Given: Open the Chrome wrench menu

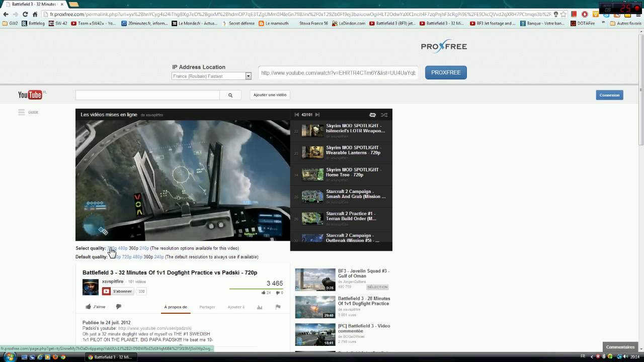Looking at the screenshot, I should (x=638, y=15).
